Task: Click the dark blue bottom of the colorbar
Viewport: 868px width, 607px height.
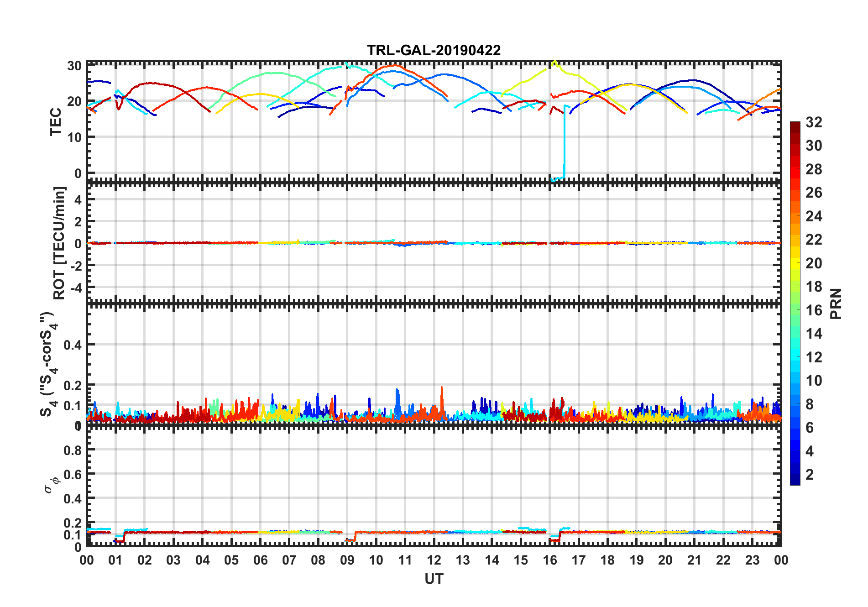Action: [795, 481]
